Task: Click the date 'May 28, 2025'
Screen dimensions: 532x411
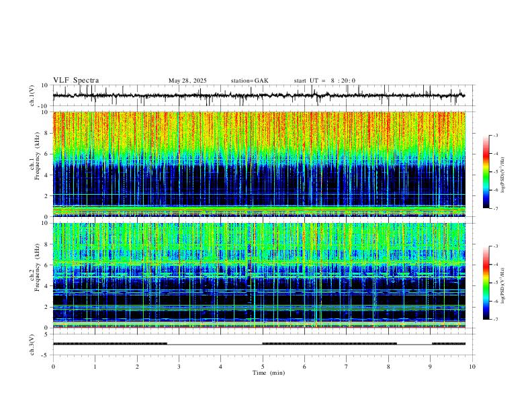Action: click(x=187, y=81)
